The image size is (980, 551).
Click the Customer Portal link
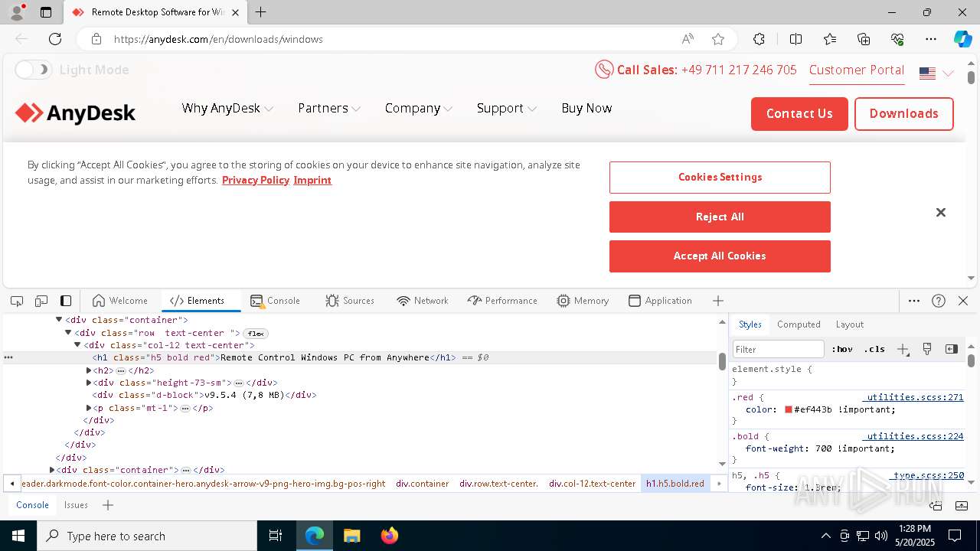pyautogui.click(x=857, y=70)
